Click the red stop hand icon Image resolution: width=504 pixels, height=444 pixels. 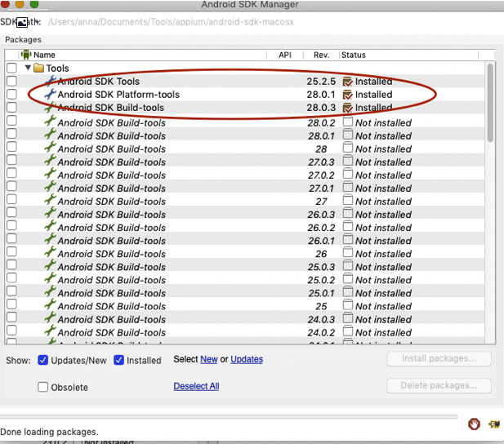pyautogui.click(x=474, y=424)
